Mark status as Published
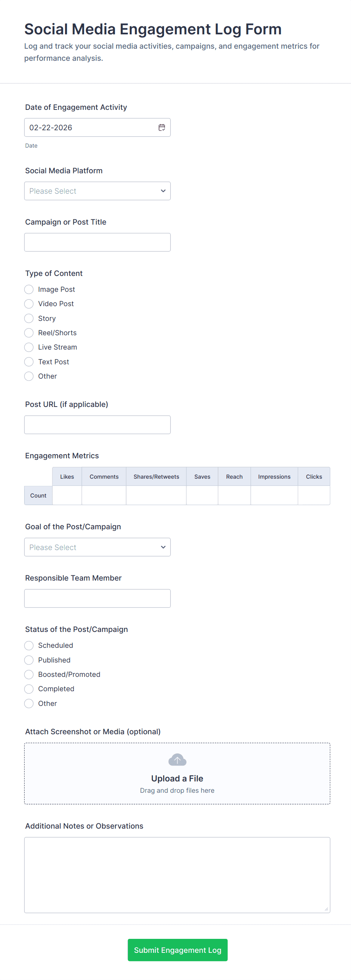This screenshot has width=351, height=980. click(x=29, y=660)
